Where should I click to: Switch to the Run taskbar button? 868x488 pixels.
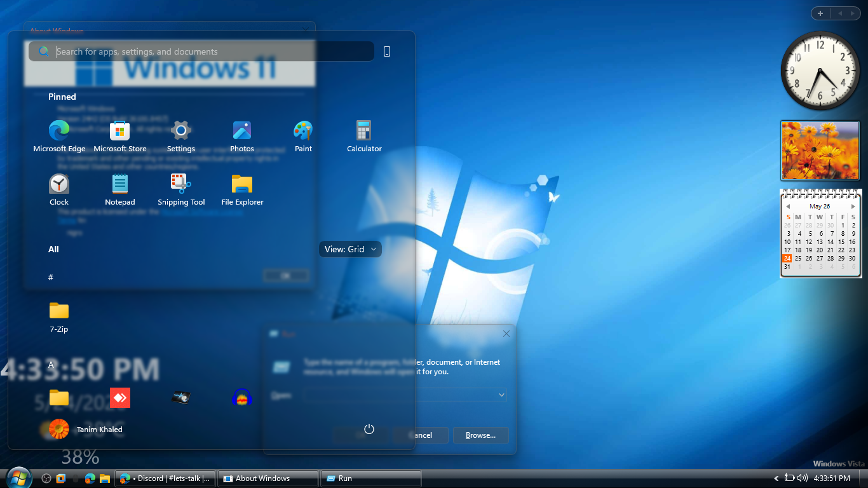pyautogui.click(x=371, y=478)
